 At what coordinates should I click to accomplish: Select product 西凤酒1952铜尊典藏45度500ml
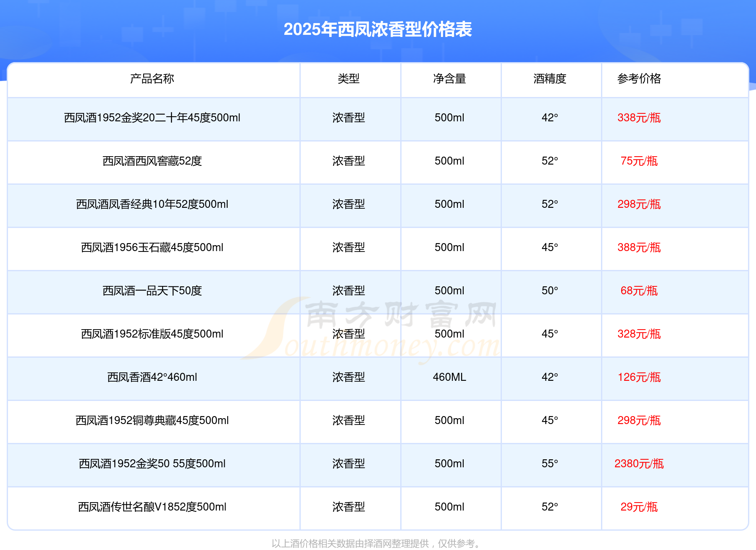152,420
